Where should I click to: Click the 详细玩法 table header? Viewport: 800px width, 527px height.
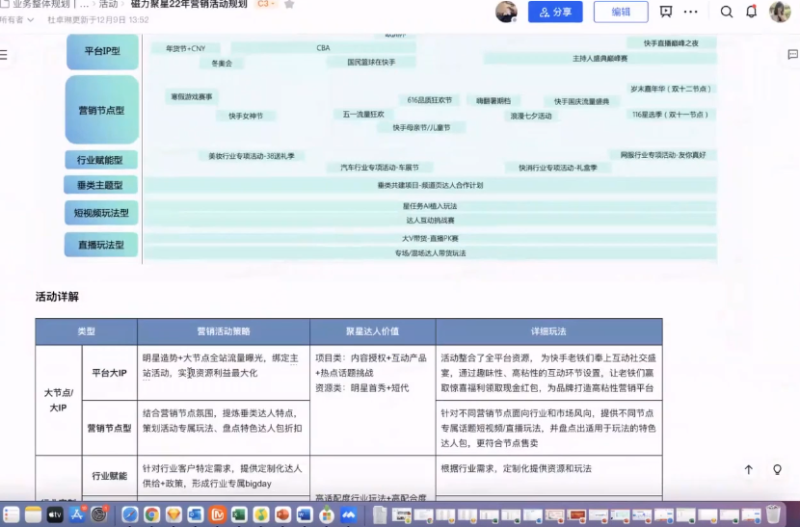[x=549, y=332]
